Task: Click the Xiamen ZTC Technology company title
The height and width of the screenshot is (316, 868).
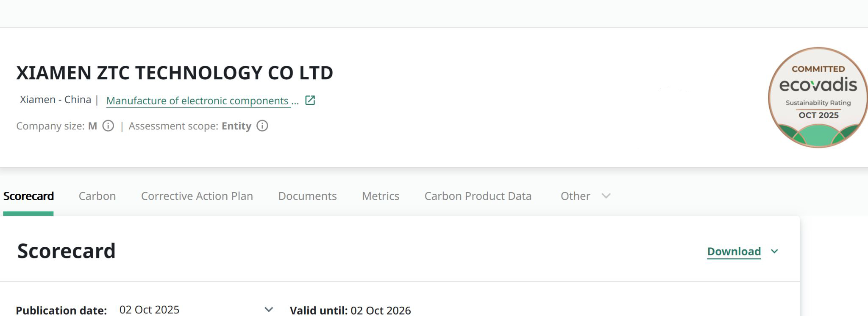Action: 175,73
